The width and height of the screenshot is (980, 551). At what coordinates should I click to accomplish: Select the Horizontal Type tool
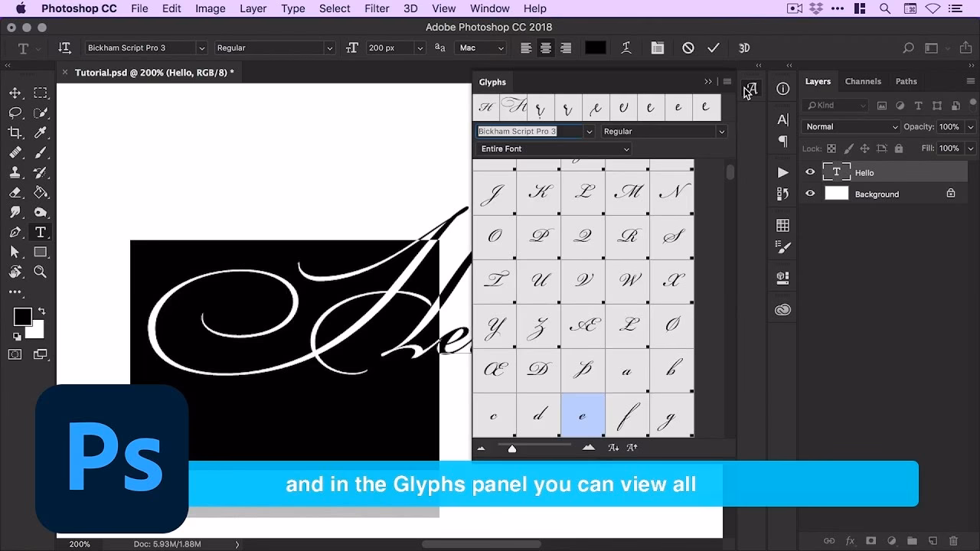41,232
